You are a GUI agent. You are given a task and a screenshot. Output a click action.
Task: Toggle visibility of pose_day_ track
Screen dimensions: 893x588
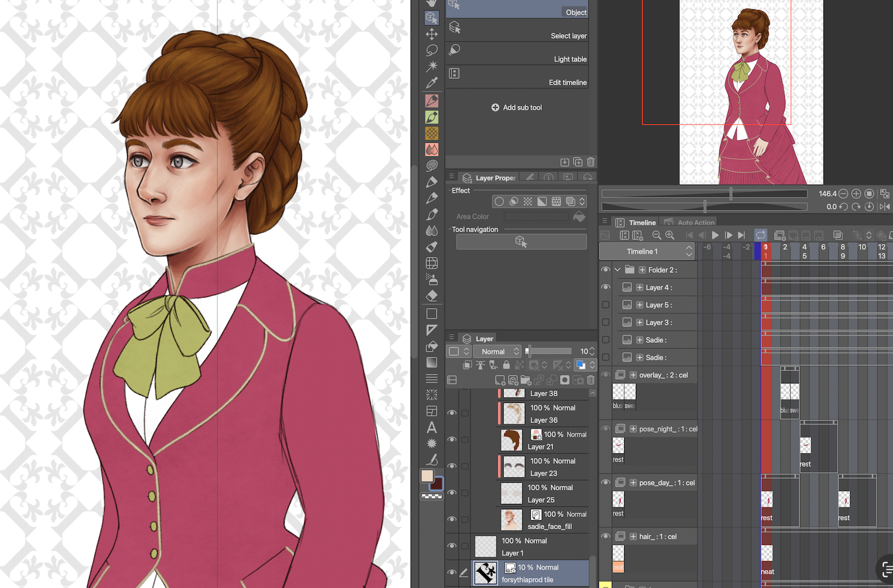pos(605,482)
